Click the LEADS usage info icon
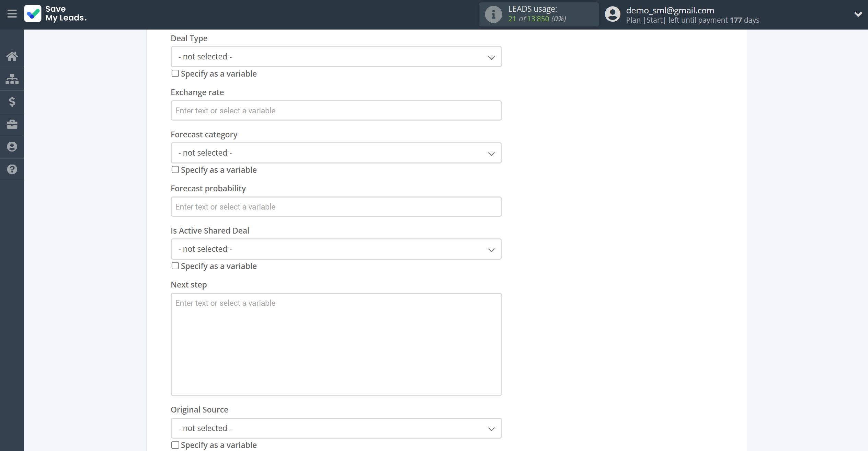Screen dimensions: 868x451 [493, 14]
